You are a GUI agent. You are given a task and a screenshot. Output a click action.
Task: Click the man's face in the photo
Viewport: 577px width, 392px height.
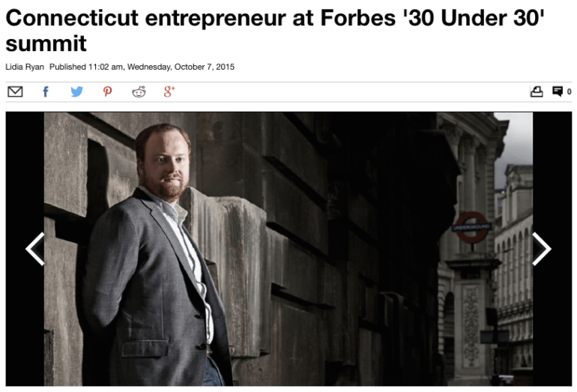[x=166, y=162]
